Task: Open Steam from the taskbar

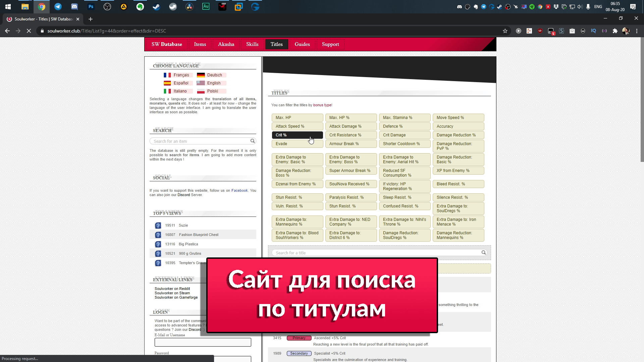Action: pyautogui.click(x=156, y=6)
